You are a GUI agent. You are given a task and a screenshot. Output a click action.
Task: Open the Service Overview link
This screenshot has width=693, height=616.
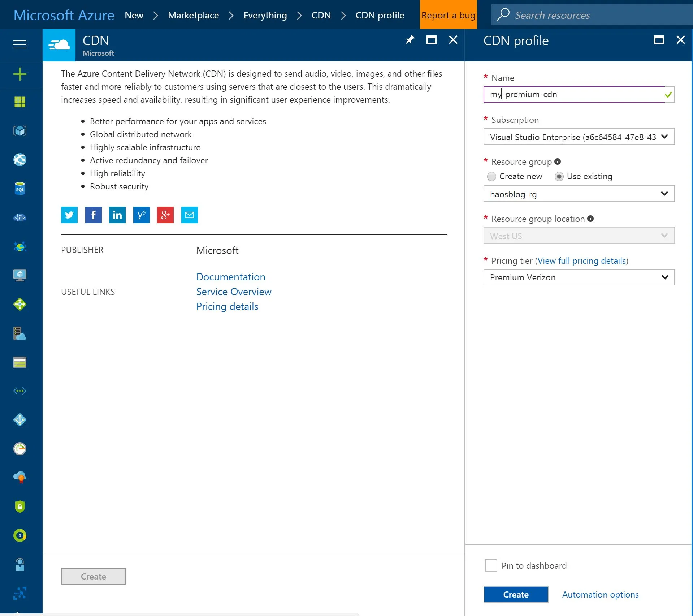[x=234, y=292]
